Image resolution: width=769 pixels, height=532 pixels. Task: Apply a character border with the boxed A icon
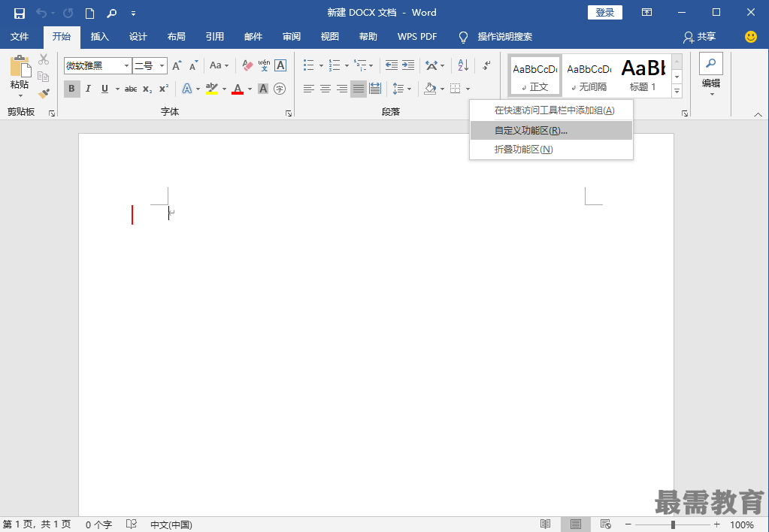[280, 65]
